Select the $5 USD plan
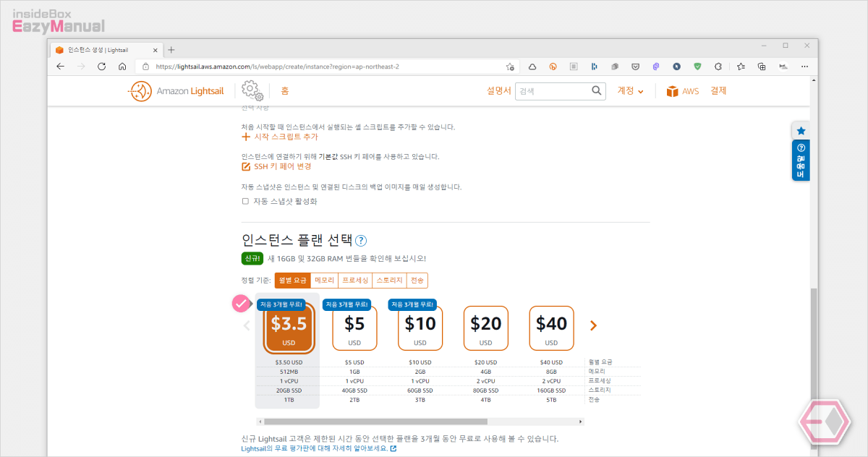 click(354, 328)
